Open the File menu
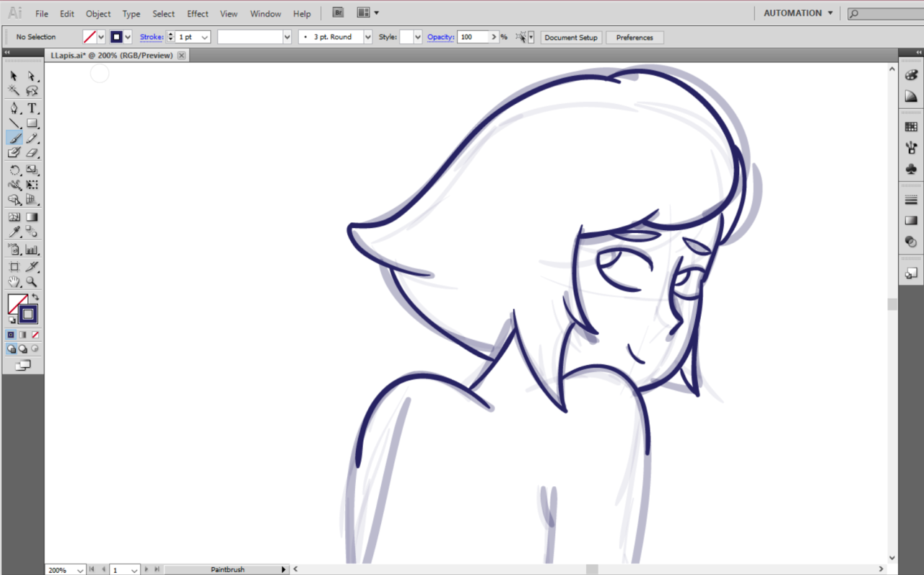The height and width of the screenshot is (575, 924). coord(42,14)
